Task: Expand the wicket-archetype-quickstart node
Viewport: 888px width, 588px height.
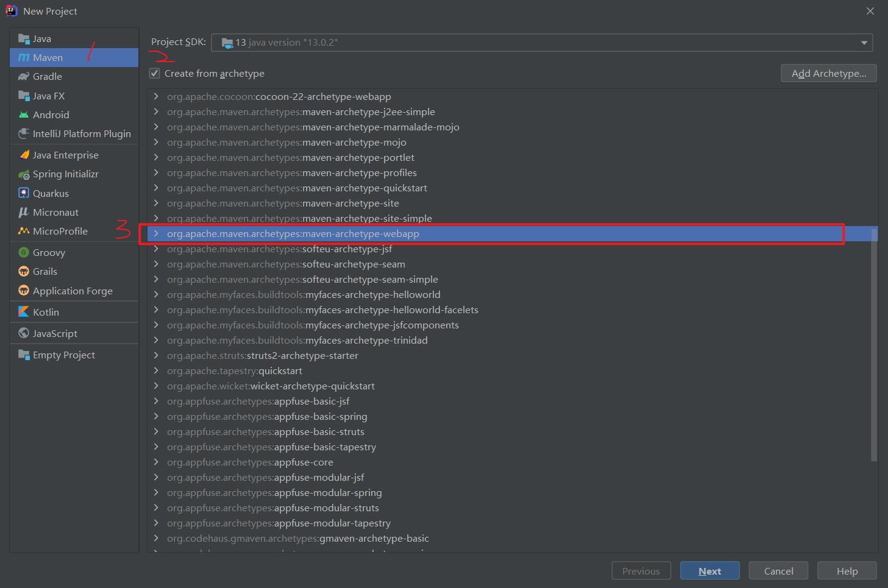Action: click(x=156, y=386)
